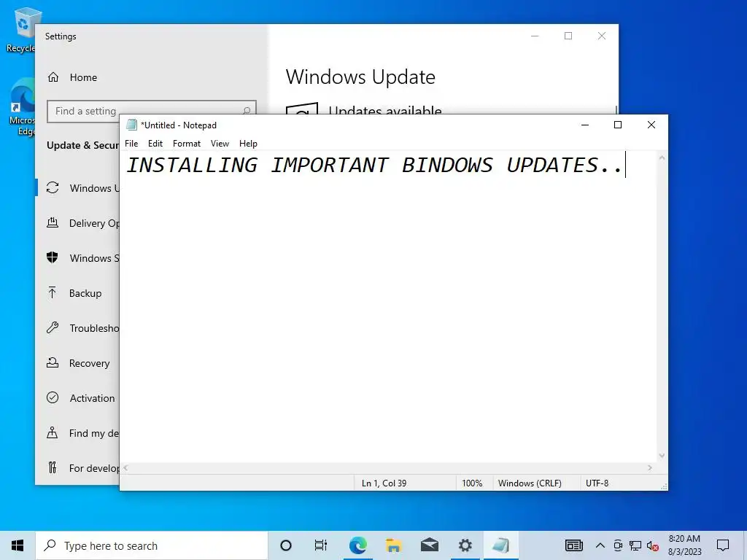This screenshot has height=560, width=747.
Task: Click the Meet Now tray icon
Action: point(618,545)
